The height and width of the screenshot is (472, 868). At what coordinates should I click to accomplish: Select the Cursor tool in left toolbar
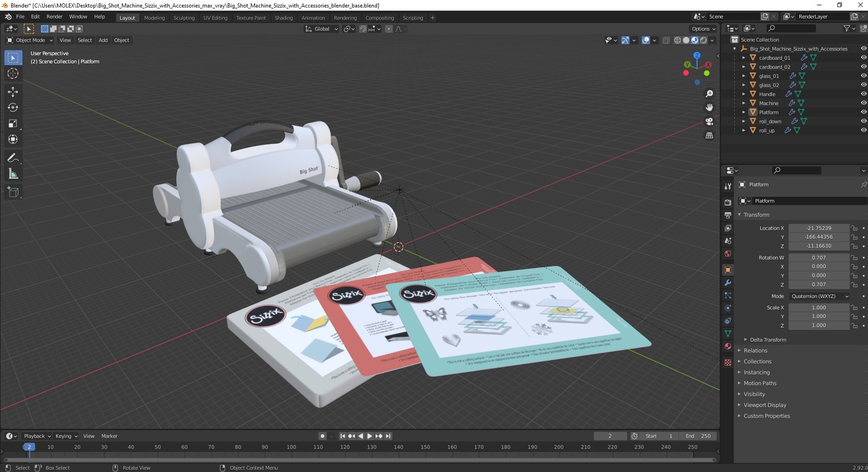(13, 74)
